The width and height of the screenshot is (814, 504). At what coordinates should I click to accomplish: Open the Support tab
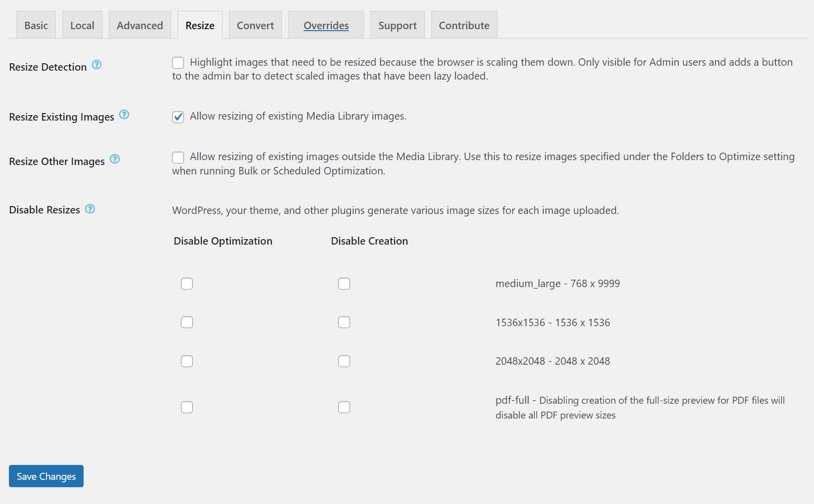pyautogui.click(x=397, y=24)
